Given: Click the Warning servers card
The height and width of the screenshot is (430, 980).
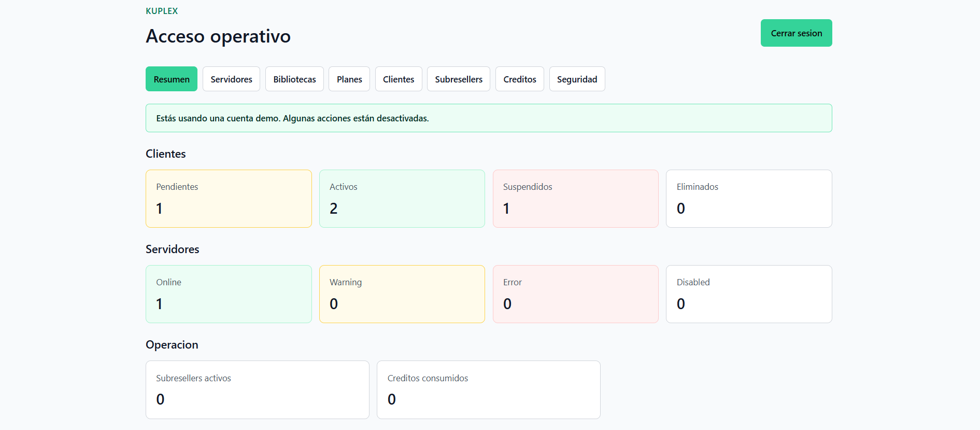Looking at the screenshot, I should coord(402,294).
